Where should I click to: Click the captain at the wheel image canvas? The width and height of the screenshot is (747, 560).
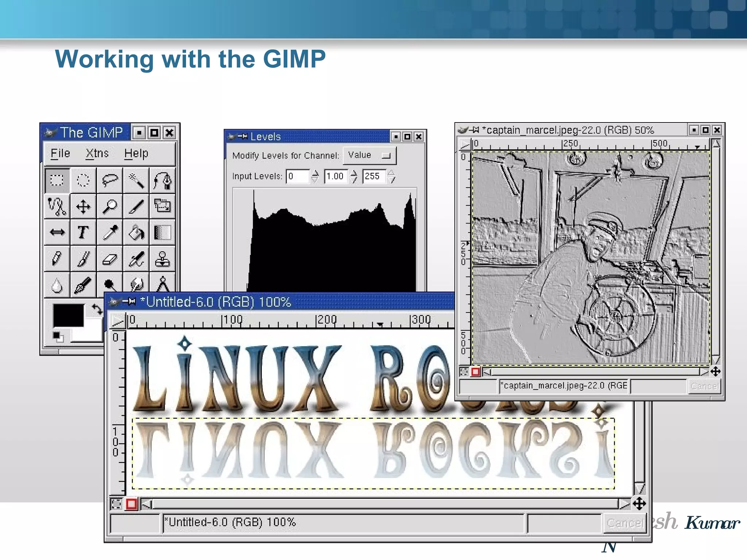pyautogui.click(x=591, y=258)
